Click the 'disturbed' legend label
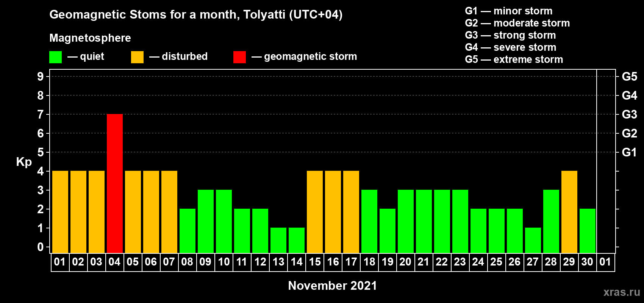This screenshot has height=303, width=644. [x=184, y=56]
